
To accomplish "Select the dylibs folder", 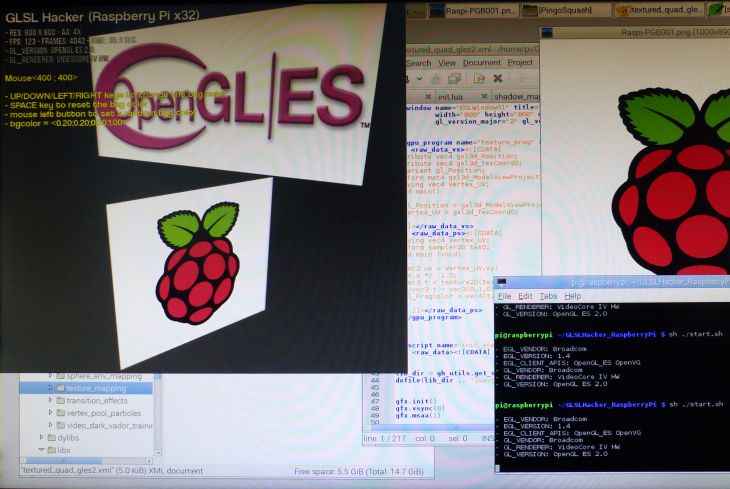I will (x=68, y=438).
